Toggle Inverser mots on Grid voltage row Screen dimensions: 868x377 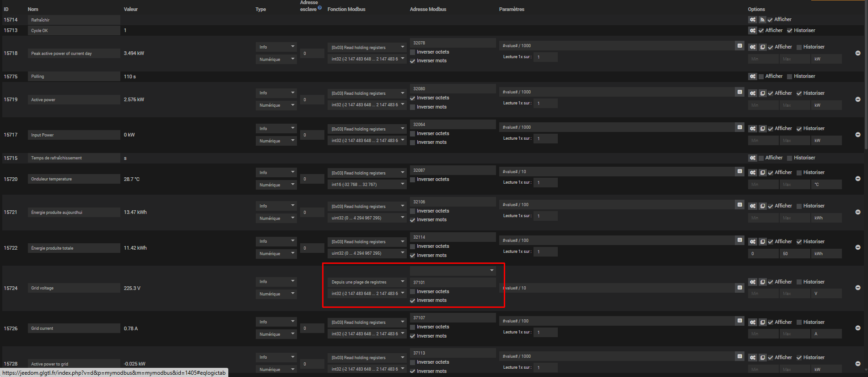413,301
